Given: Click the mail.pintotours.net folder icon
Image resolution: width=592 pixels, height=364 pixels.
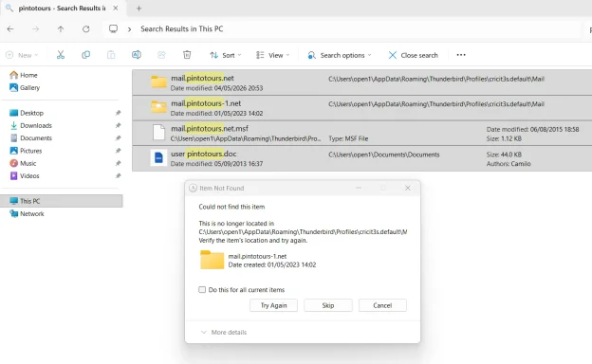Looking at the screenshot, I should pos(158,82).
